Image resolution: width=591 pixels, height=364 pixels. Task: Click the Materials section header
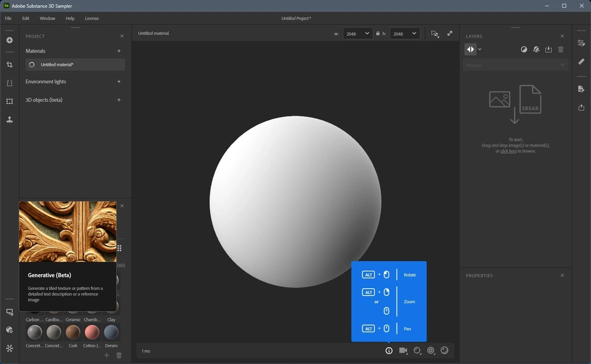coord(35,51)
